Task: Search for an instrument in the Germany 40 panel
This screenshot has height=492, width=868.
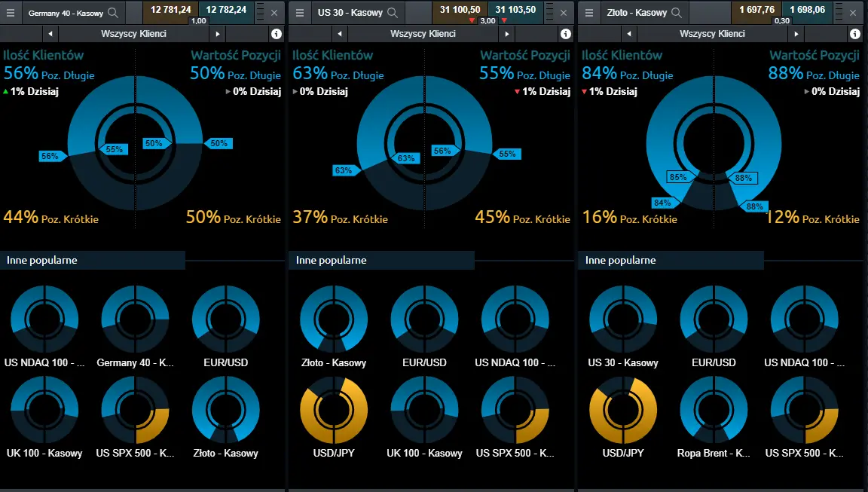Action: click(113, 12)
